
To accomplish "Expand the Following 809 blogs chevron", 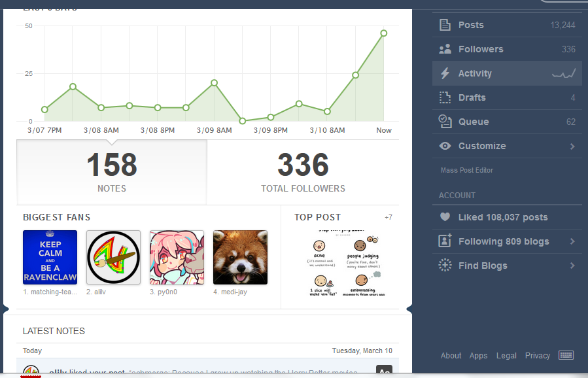I will coord(572,241).
